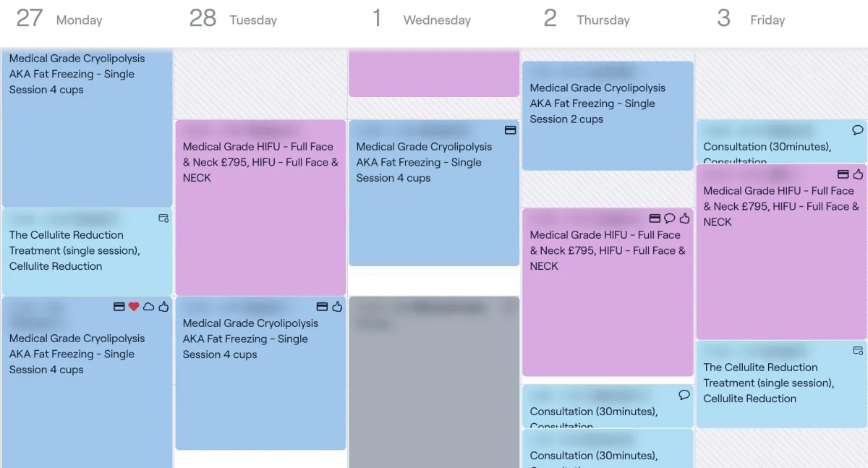Click payment icon on Monday's Cellulite Reduction appointment
This screenshot has width=868, height=468.
[163, 218]
